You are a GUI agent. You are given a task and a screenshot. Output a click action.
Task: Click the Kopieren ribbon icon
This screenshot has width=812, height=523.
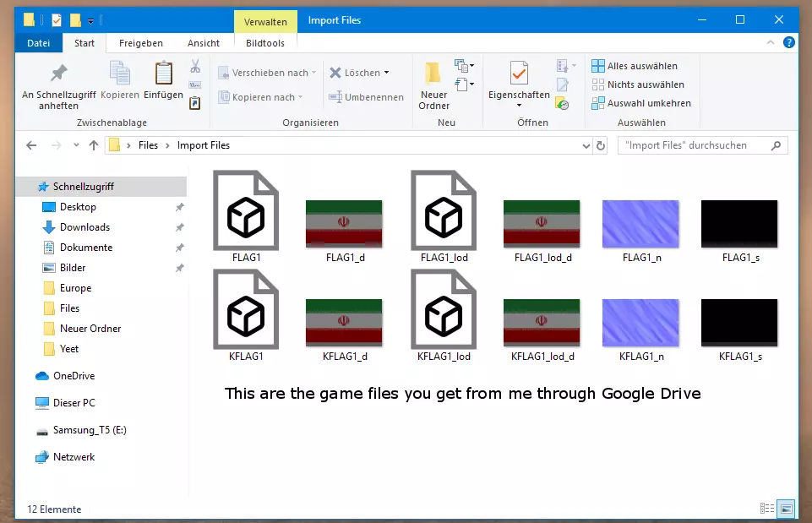pyautogui.click(x=120, y=73)
